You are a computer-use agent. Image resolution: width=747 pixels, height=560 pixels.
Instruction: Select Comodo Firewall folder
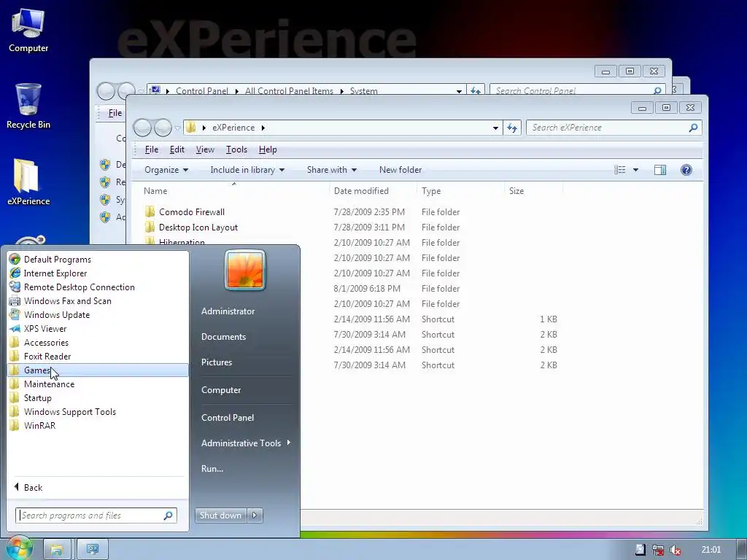click(192, 212)
